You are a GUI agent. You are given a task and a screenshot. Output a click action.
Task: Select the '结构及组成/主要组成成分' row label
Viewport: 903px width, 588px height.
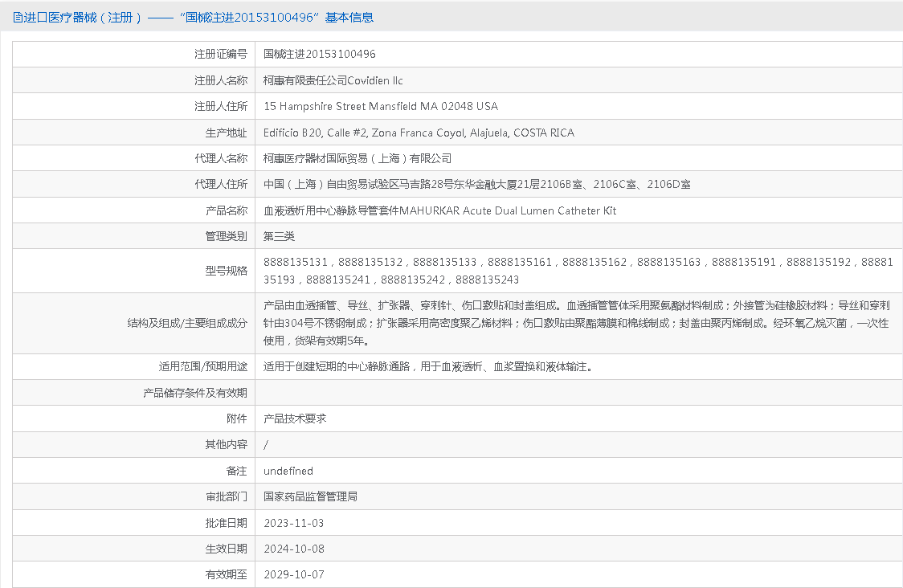pyautogui.click(x=187, y=323)
